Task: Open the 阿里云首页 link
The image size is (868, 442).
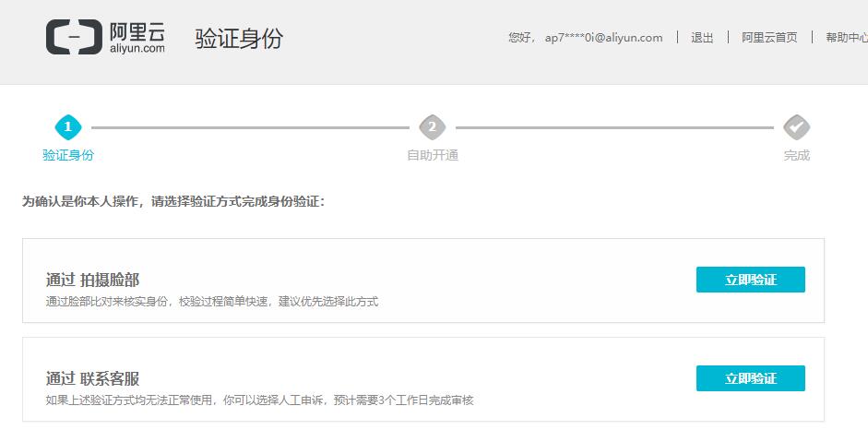Action: tap(769, 38)
